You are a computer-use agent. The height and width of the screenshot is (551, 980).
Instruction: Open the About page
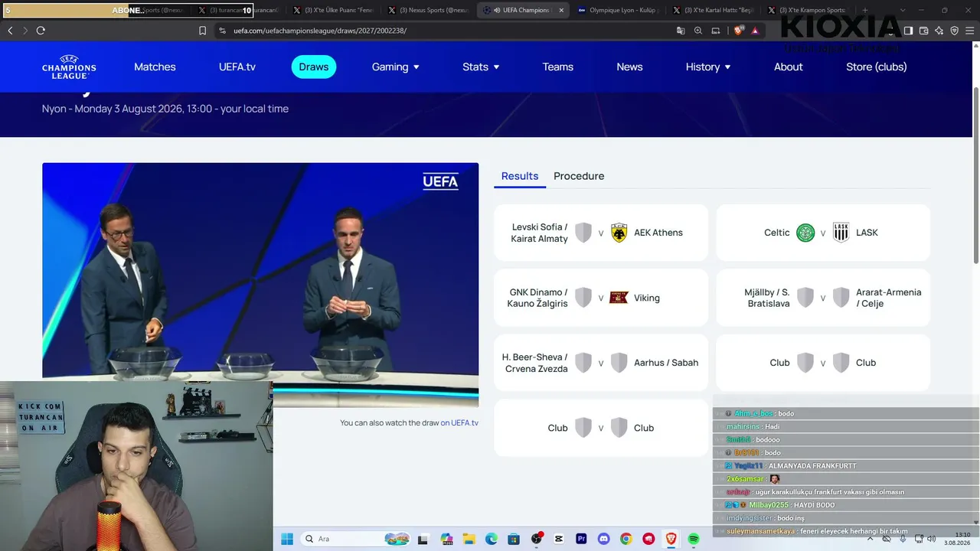pyautogui.click(x=789, y=67)
